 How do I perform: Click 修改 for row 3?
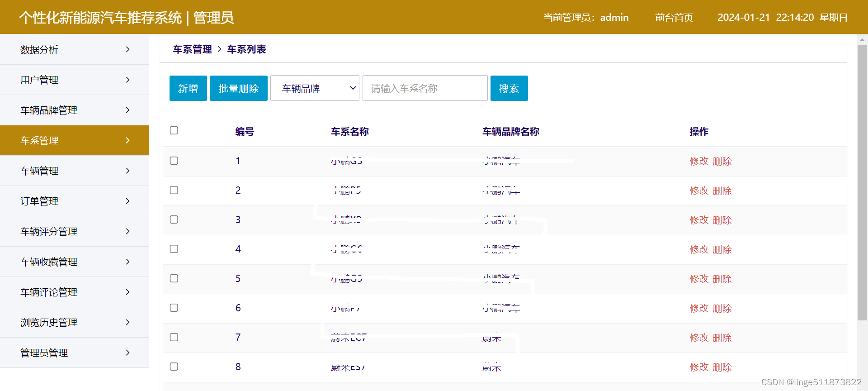point(699,220)
